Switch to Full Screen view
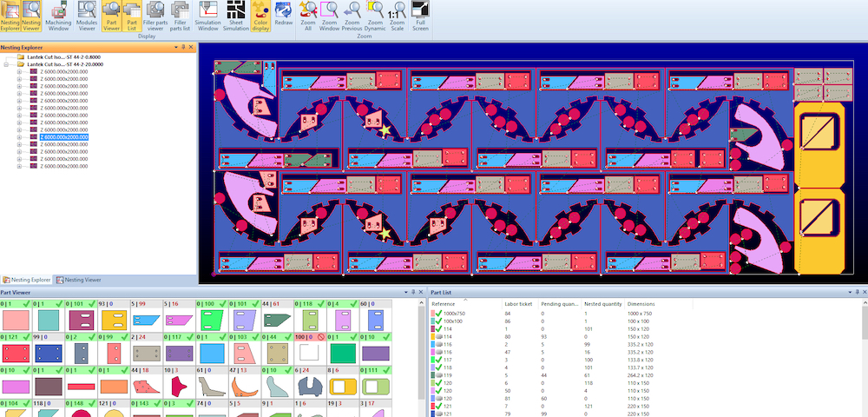 point(420,17)
